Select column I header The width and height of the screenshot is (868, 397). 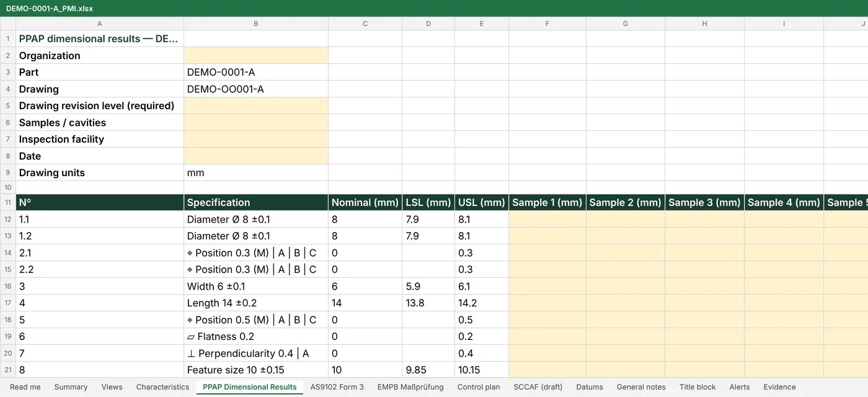(784, 24)
